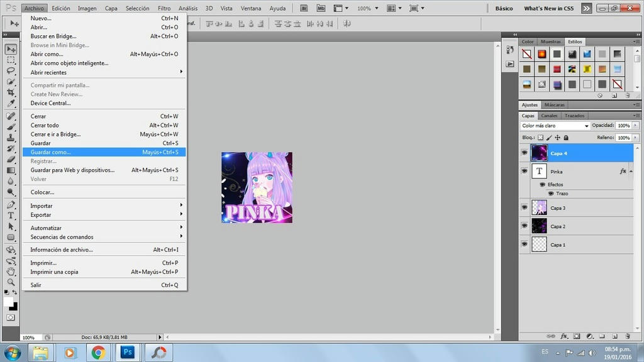Collapse the Pinka layer effects arrow
The image size is (644, 362).
click(631, 171)
